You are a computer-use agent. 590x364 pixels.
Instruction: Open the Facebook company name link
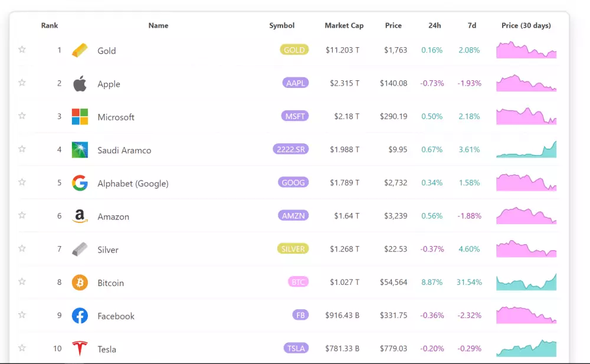pos(116,316)
